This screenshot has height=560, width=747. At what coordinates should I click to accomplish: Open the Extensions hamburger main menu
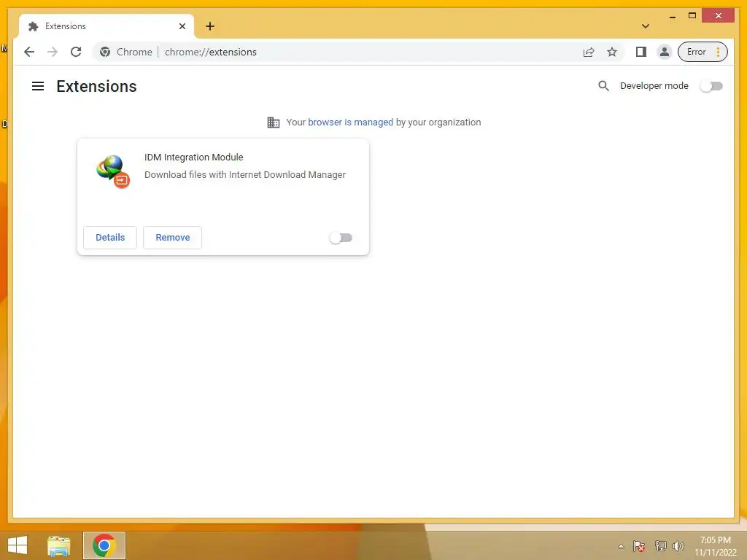click(38, 86)
